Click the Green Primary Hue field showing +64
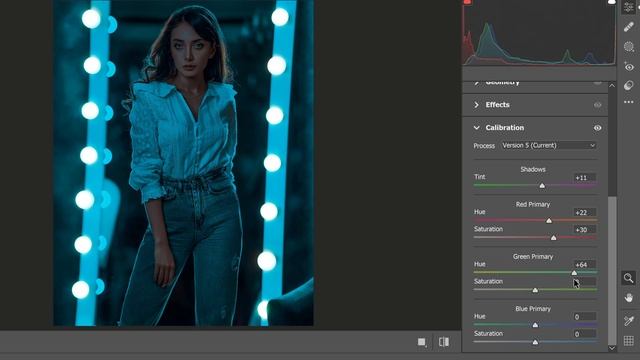 tap(584, 264)
